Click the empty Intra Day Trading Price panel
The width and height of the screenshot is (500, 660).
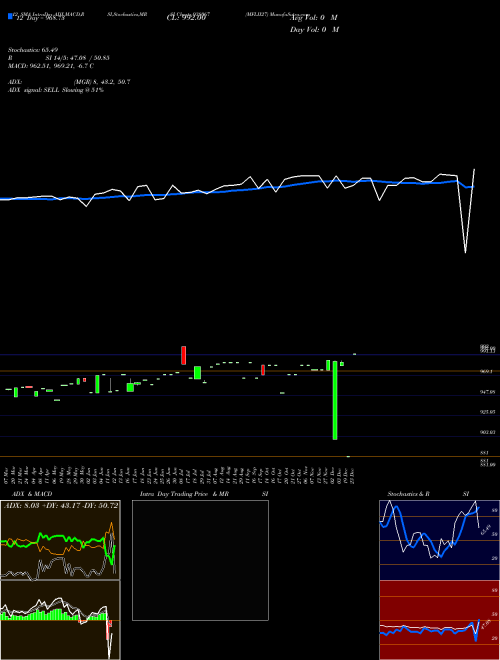pos(200,560)
